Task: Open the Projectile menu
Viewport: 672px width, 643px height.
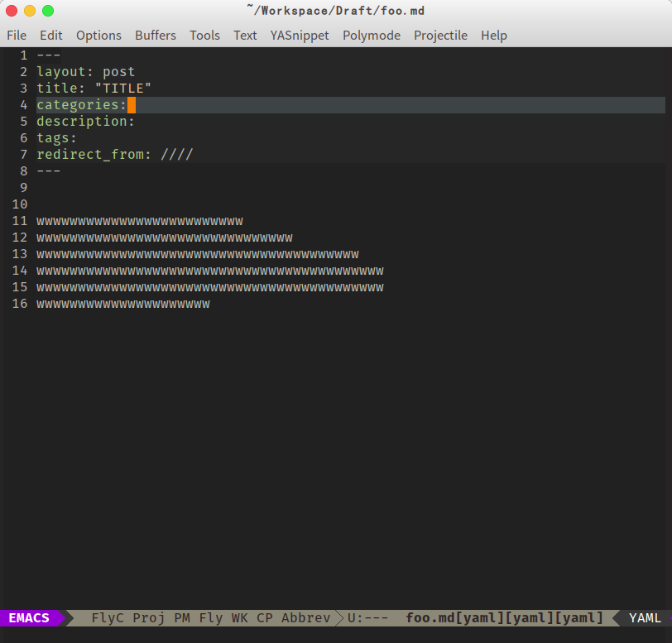Action: pos(439,36)
